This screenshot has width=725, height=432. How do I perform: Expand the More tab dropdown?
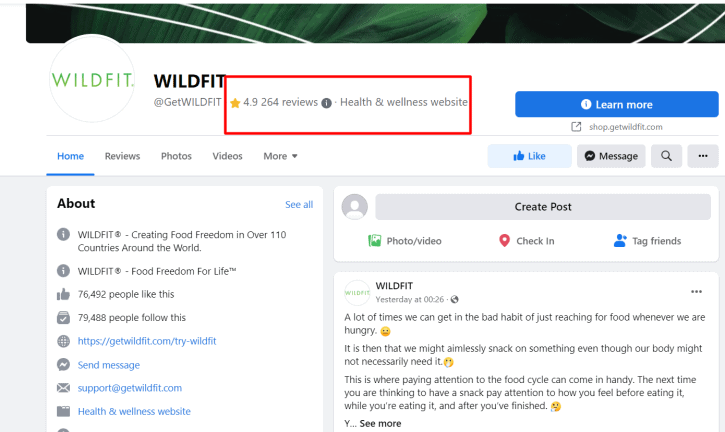(280, 156)
